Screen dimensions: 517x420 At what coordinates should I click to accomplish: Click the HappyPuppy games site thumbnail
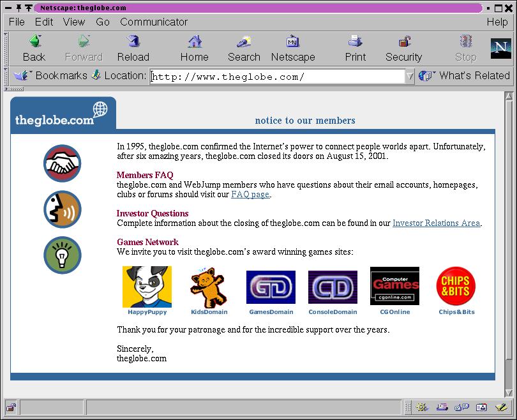(x=147, y=287)
